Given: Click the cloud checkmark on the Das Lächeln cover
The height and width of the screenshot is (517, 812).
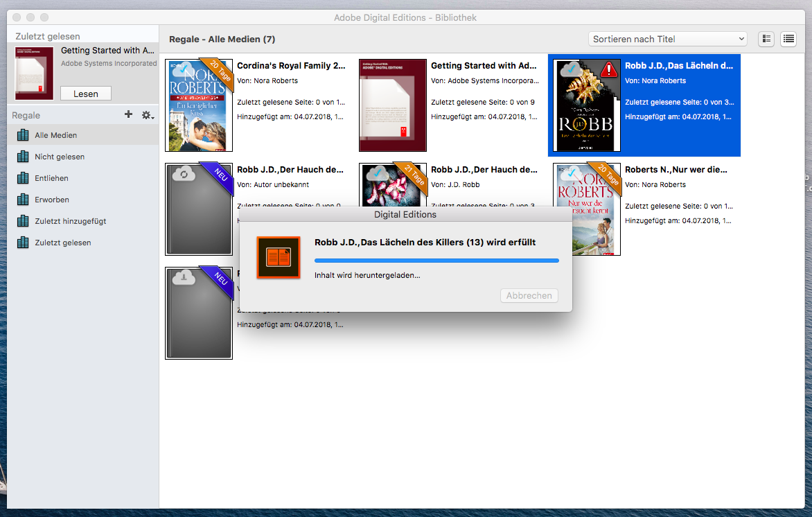Looking at the screenshot, I should tap(572, 69).
